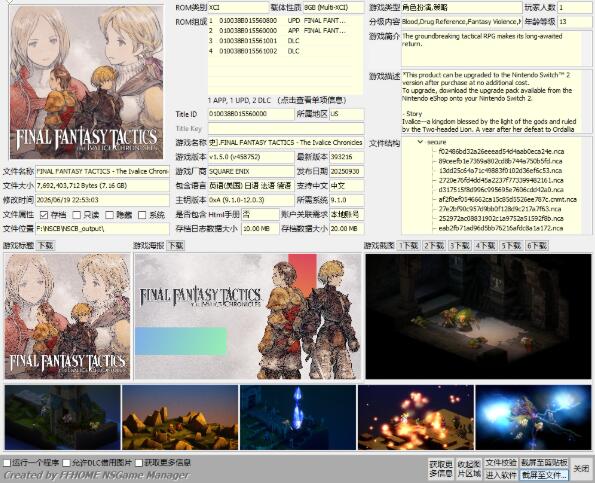The image size is (595, 483).
Task: Click the Title ID field
Action: 251,114
